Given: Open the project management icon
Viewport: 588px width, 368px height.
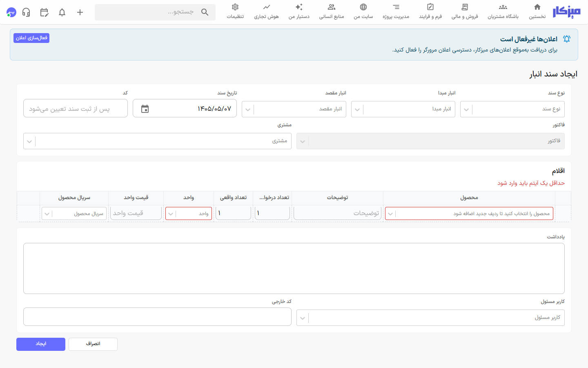Looking at the screenshot, I should coord(396,7).
